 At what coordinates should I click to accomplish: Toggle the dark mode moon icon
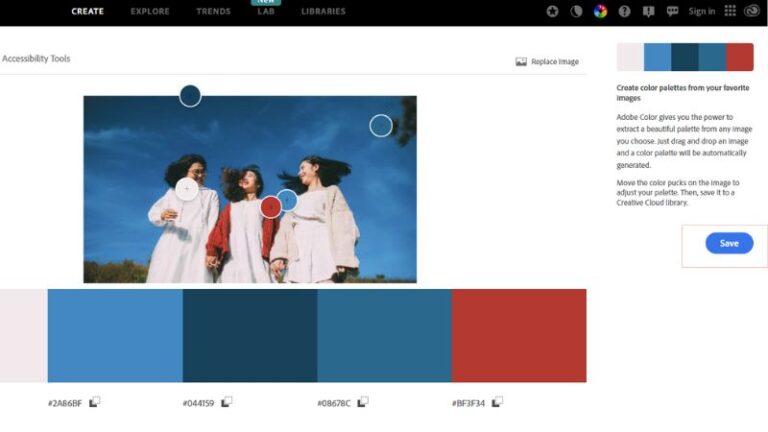[x=576, y=11]
